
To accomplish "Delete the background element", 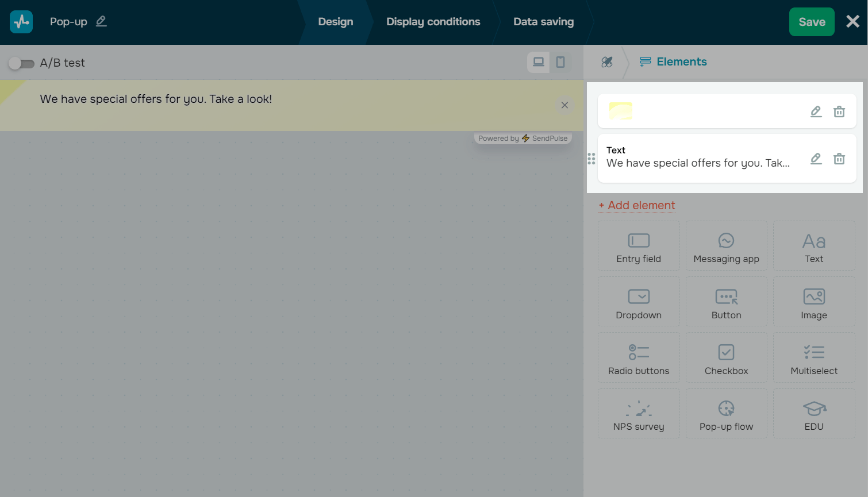I will (x=839, y=111).
